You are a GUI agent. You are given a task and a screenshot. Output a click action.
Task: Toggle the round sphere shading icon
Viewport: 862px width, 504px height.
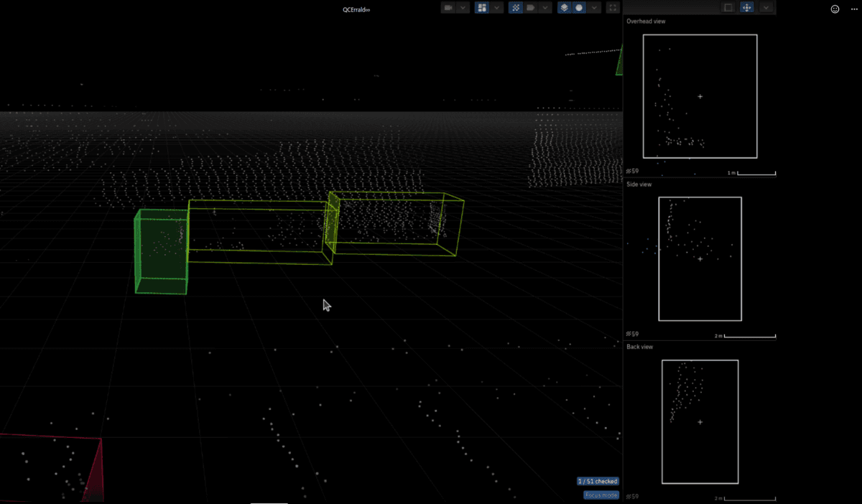(580, 8)
